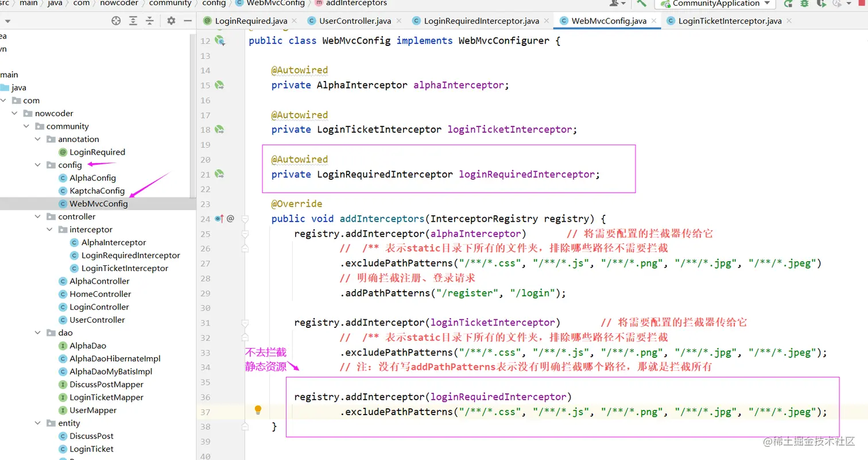Click the nowcoder breadcrumb in navigation bar
Screen dimensions: 868x460
[120, 3]
